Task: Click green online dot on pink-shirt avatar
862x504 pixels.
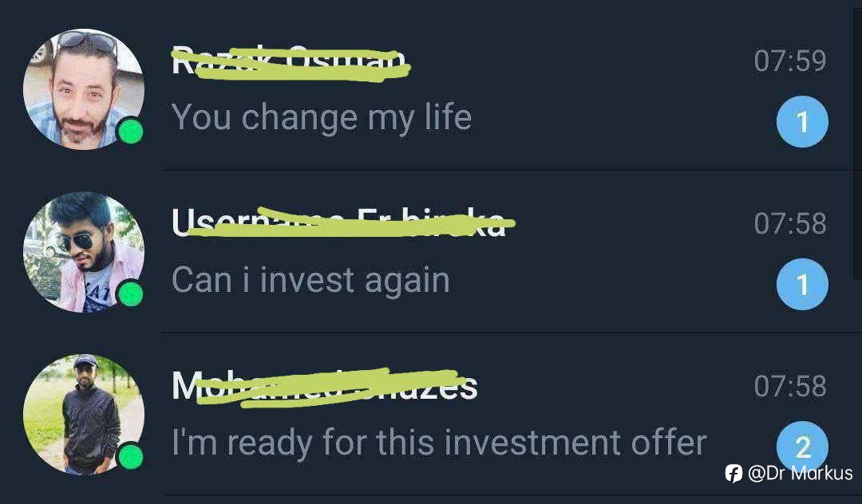Action: pos(131,294)
